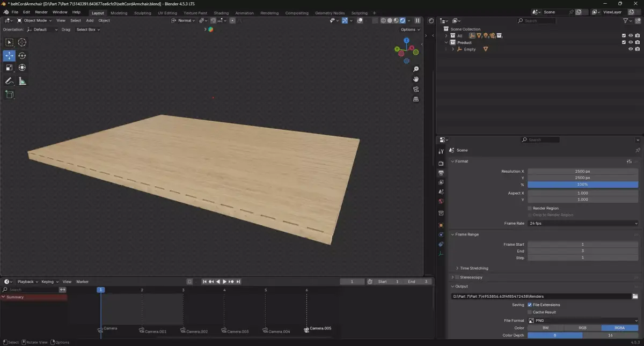Choose the Add Cube tool
This screenshot has height=346, width=644.
(x=9, y=94)
